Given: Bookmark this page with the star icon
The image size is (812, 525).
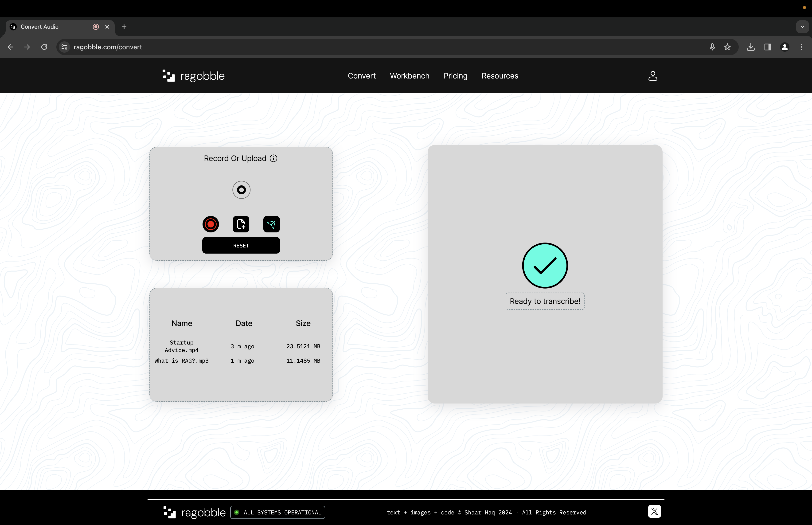Looking at the screenshot, I should 727,47.
